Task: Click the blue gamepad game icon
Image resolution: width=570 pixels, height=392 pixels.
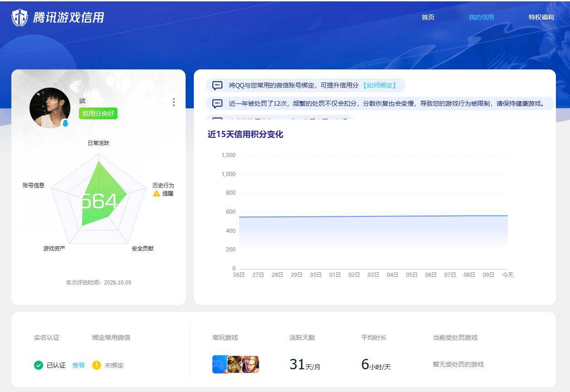Action: click(220, 364)
